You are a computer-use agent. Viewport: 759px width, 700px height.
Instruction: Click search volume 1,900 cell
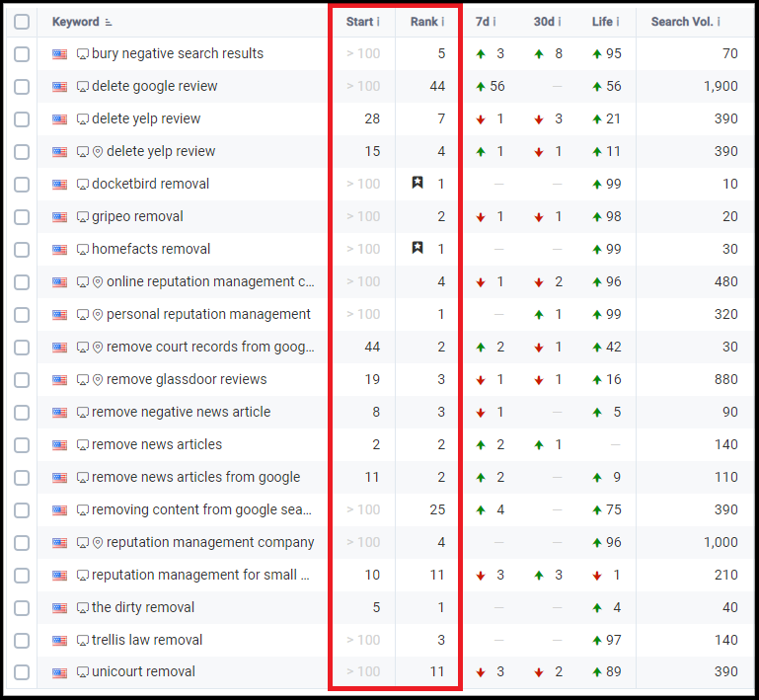721,86
